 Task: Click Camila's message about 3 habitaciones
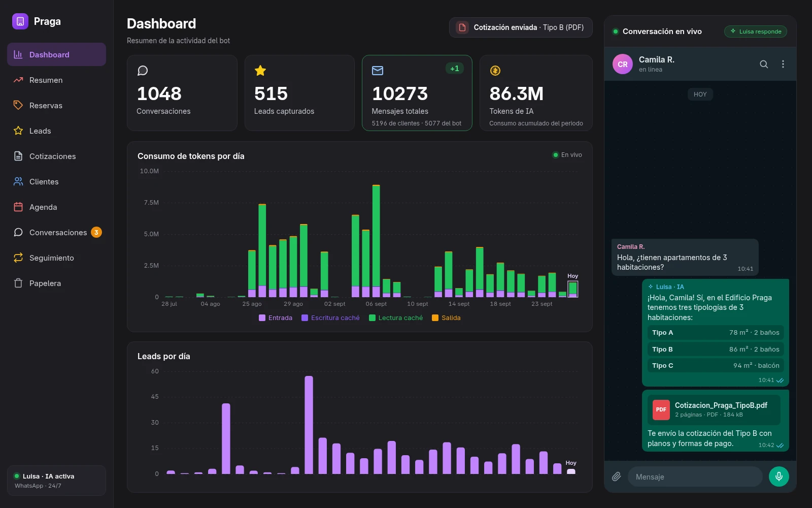click(x=685, y=257)
